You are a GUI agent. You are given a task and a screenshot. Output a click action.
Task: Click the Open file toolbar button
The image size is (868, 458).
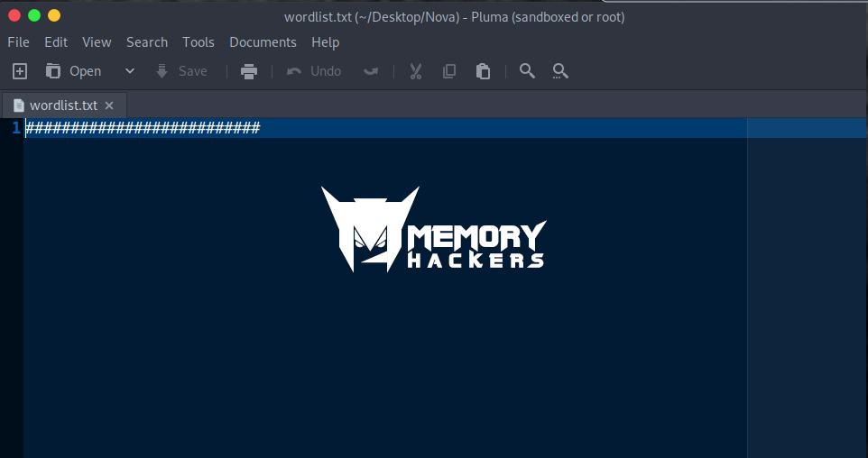click(73, 71)
